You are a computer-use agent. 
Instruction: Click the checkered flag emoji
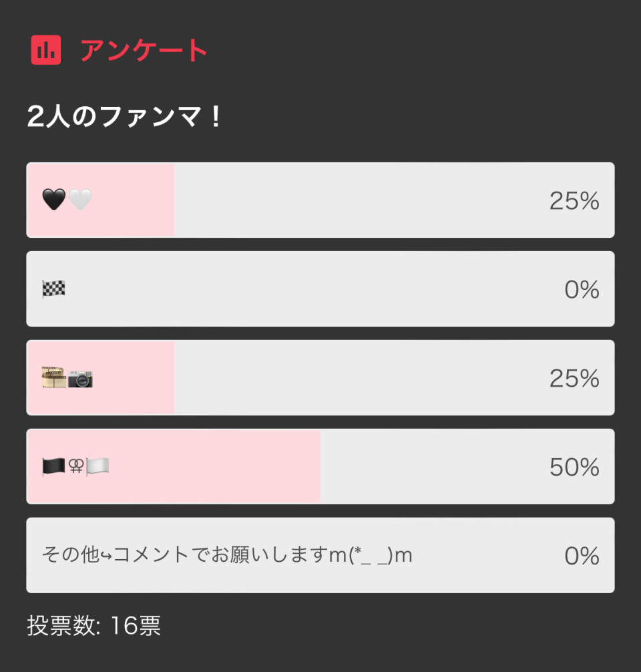click(53, 289)
